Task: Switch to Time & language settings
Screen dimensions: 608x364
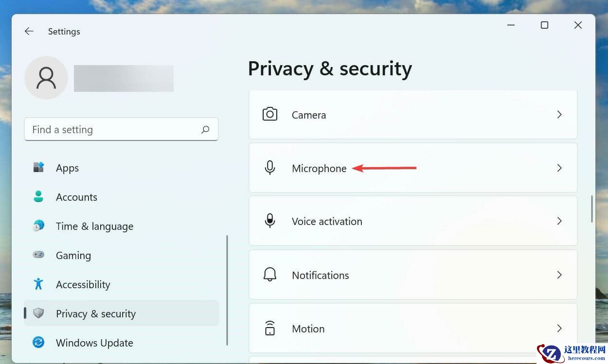Action: coord(94,226)
